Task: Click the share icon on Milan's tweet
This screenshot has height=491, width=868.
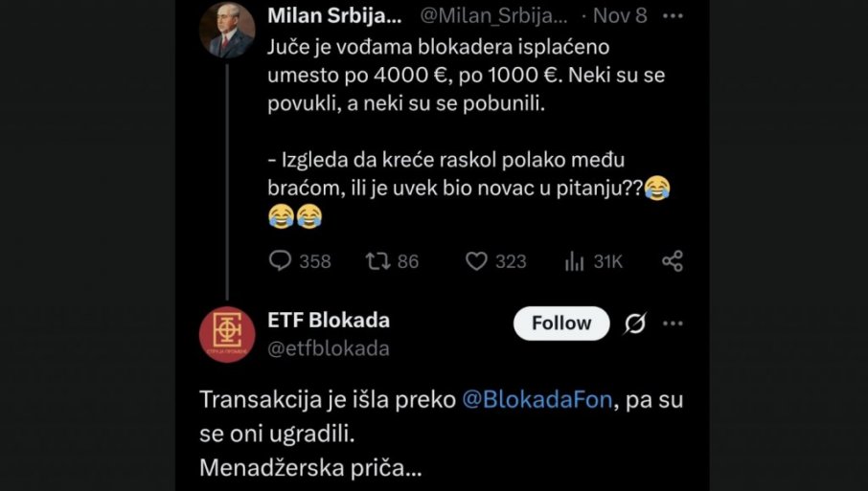Action: tap(673, 260)
